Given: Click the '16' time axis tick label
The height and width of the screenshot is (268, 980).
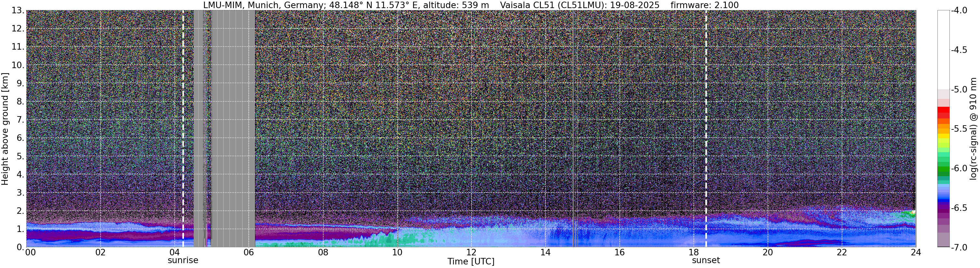Looking at the screenshot, I should [x=619, y=252].
